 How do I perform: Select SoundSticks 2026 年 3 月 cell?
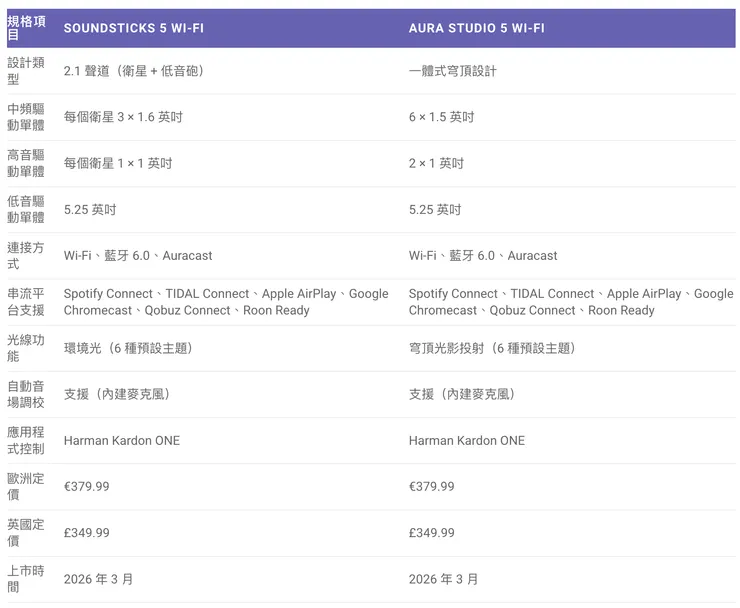pyautogui.click(x=98, y=579)
